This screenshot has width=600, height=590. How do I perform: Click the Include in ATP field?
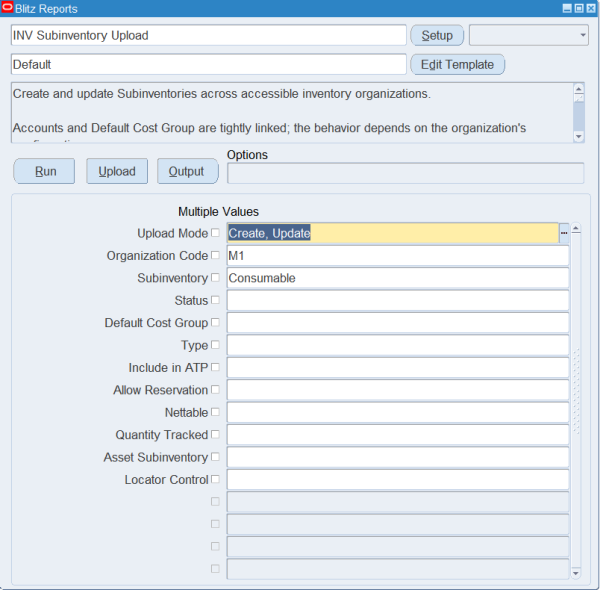[x=398, y=367]
